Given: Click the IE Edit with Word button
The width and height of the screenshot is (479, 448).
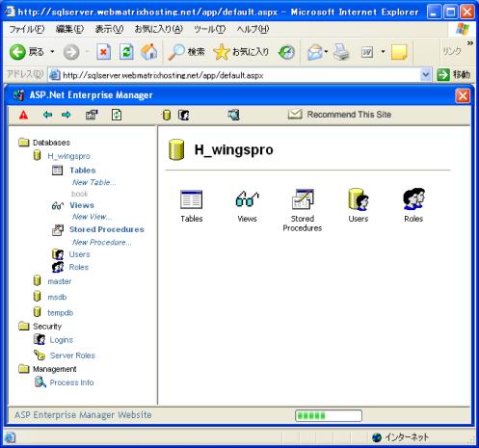Looking at the screenshot, I should tap(367, 52).
